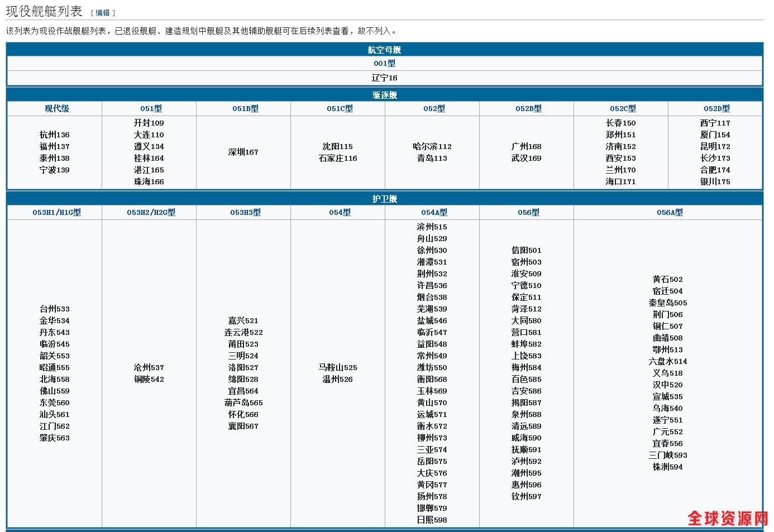Viewport: 774px width, 532px height.
Task: Click the 052D型 column header
Action: tap(716, 109)
